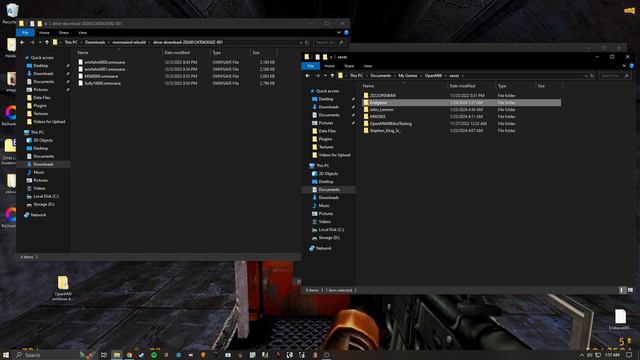
Task: Open Home tab in the drive-download window
Action: (x=44, y=32)
